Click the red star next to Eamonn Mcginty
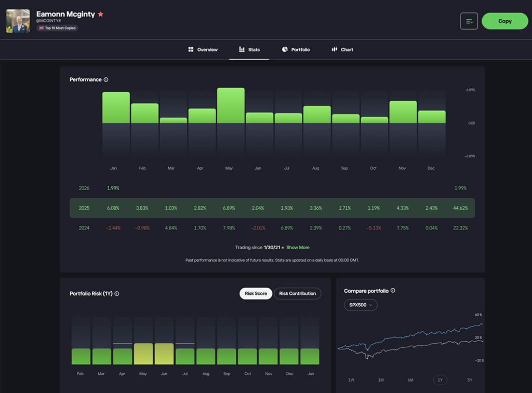Screen dimensions: 532x393 100,14
